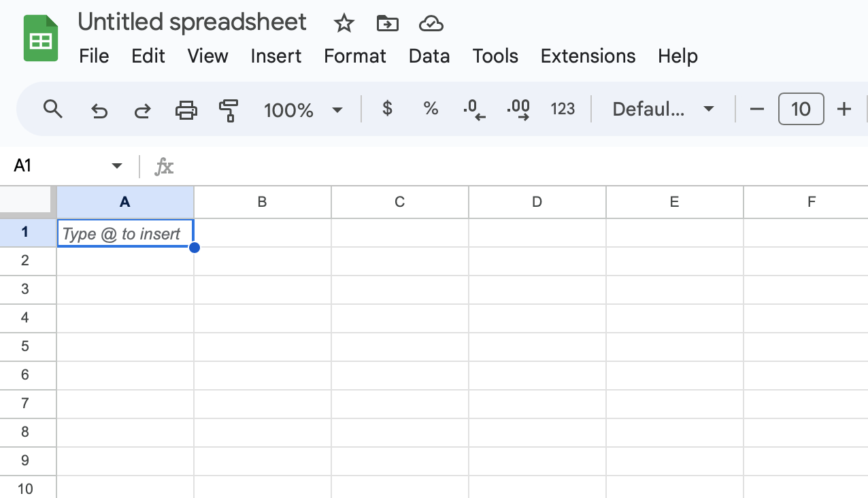This screenshot has width=868, height=498.
Task: Redo the last action
Action: tap(142, 109)
